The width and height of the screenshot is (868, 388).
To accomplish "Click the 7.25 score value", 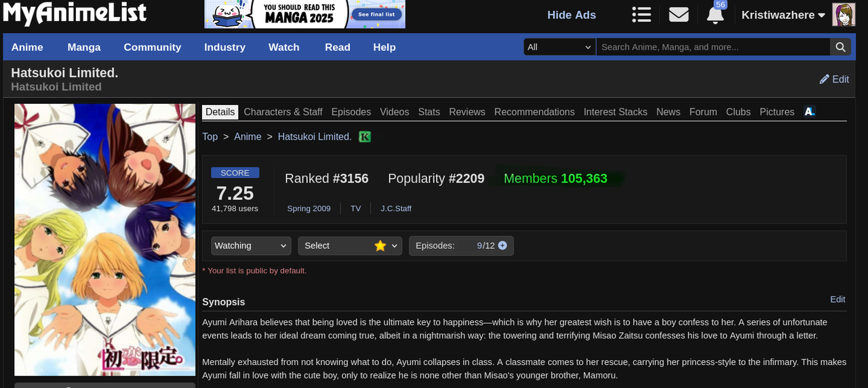I will pyautogui.click(x=235, y=193).
